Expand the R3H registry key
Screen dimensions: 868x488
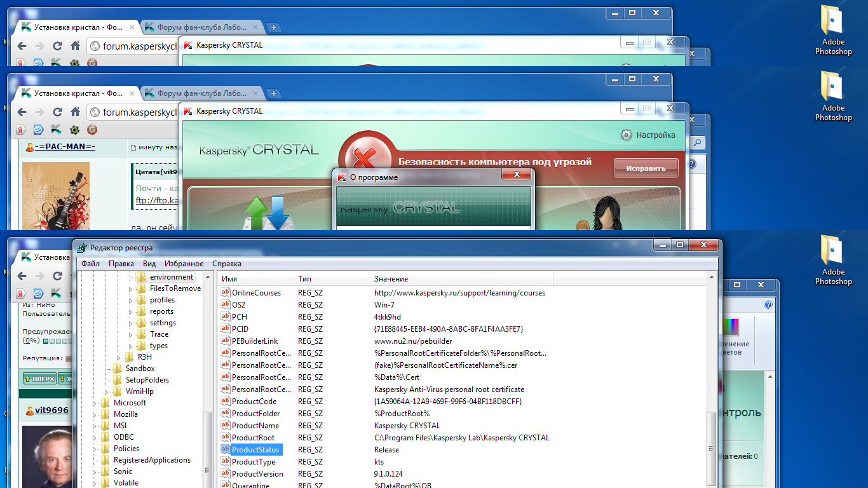click(x=119, y=357)
